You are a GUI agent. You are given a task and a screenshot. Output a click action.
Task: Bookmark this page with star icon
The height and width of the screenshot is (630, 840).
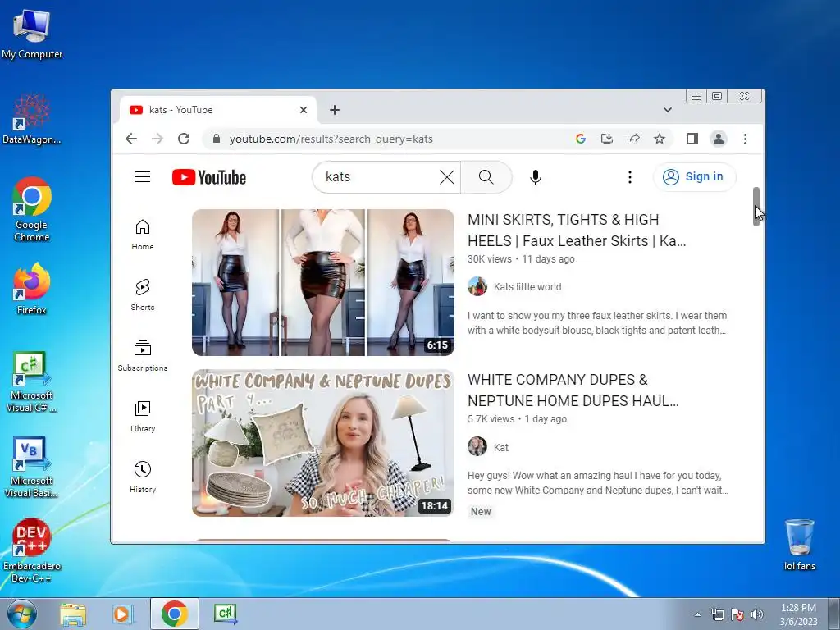(x=660, y=139)
